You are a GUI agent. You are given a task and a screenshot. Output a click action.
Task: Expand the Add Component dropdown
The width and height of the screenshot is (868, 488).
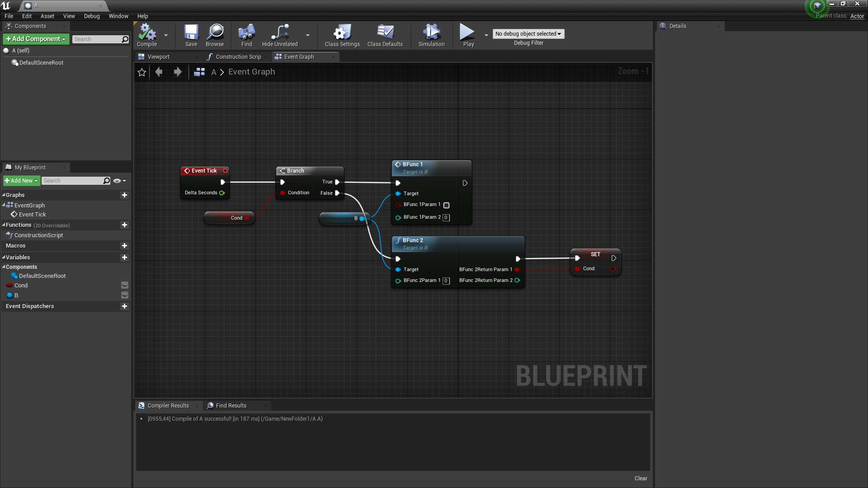(36, 39)
